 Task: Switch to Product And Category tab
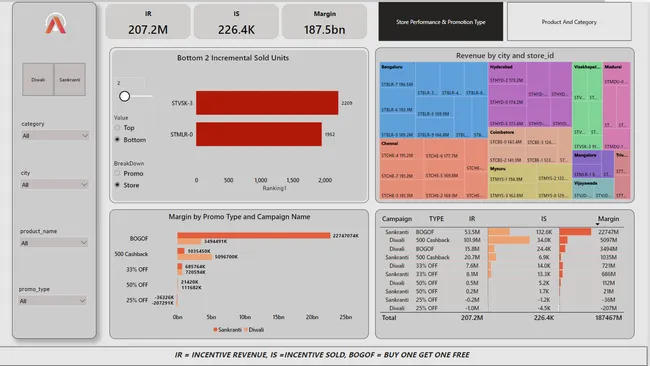pos(569,22)
